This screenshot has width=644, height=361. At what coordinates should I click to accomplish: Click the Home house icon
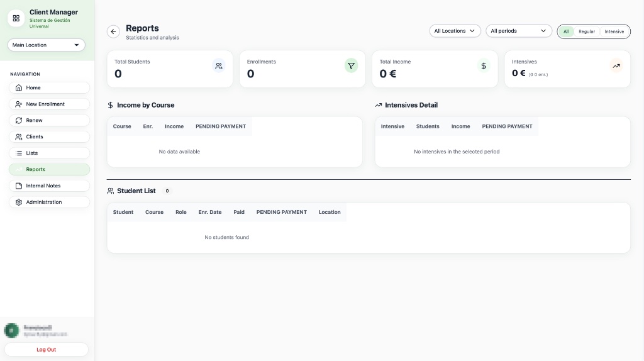[18, 87]
